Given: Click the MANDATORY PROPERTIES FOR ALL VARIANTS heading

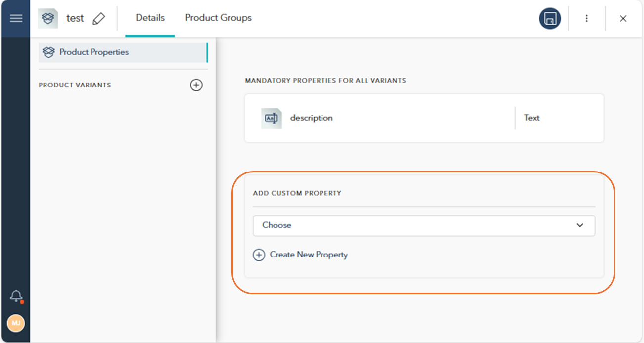Looking at the screenshot, I should tap(325, 81).
